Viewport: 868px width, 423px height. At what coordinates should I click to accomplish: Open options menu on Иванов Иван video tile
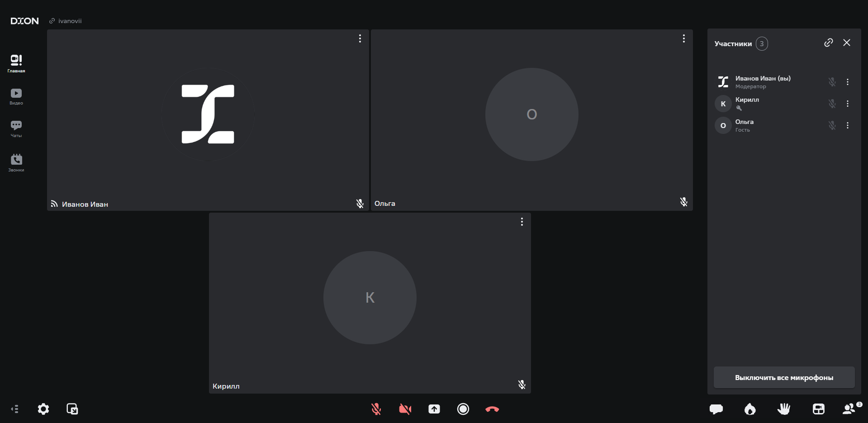(360, 38)
